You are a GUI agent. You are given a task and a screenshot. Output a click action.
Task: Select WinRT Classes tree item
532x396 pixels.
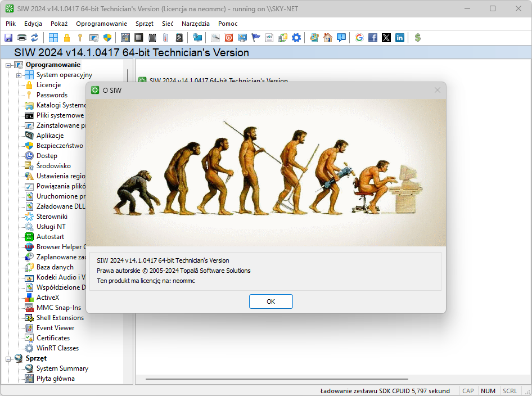(x=57, y=348)
